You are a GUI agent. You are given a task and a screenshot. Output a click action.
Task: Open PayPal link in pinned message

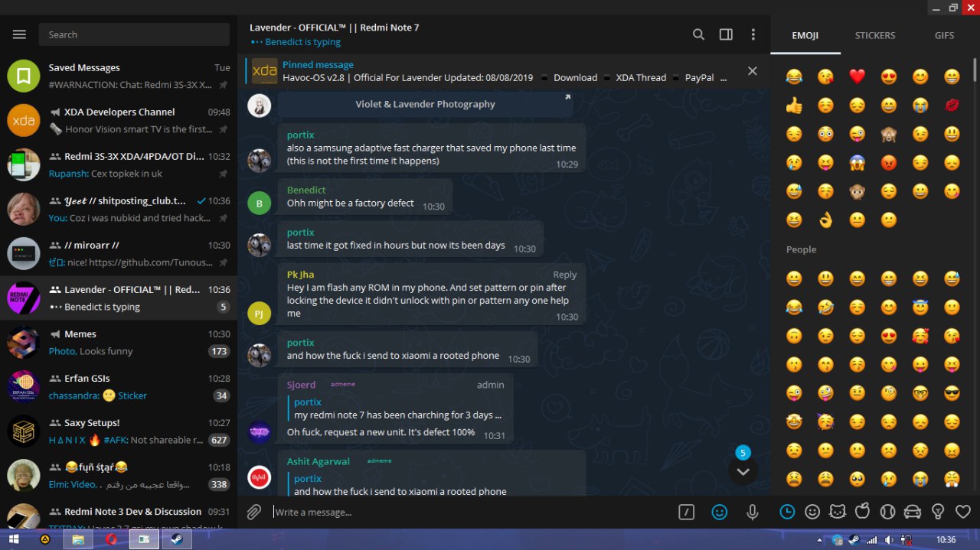(699, 77)
